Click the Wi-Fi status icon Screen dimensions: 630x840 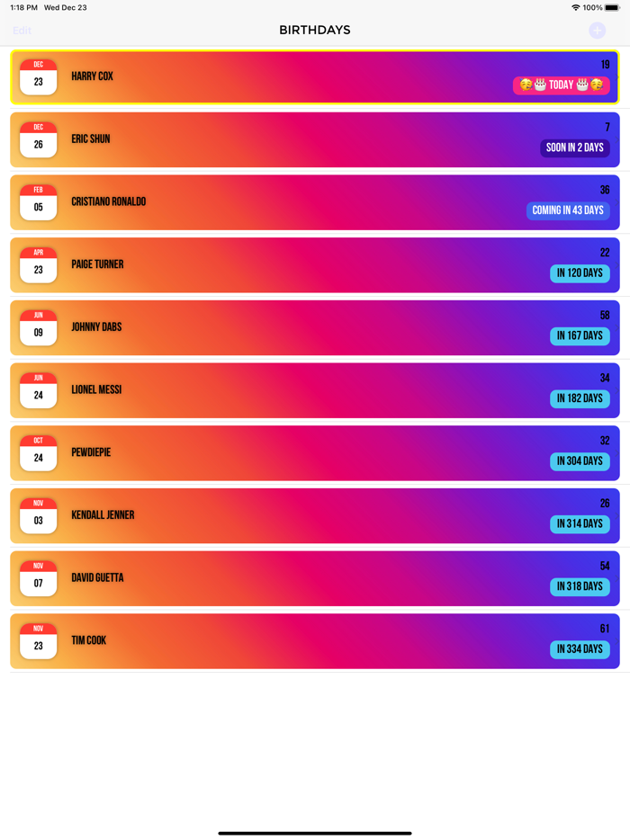point(575,7)
